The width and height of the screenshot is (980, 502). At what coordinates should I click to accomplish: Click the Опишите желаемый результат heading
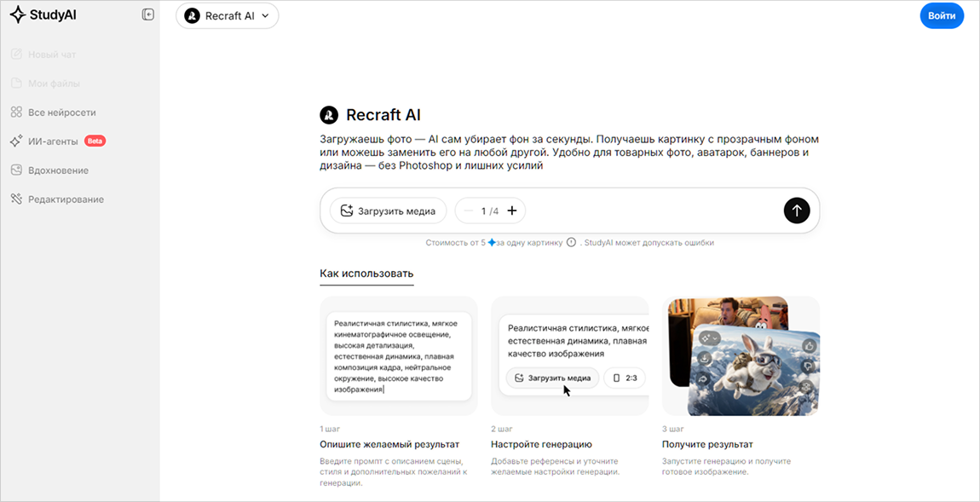[389, 445]
